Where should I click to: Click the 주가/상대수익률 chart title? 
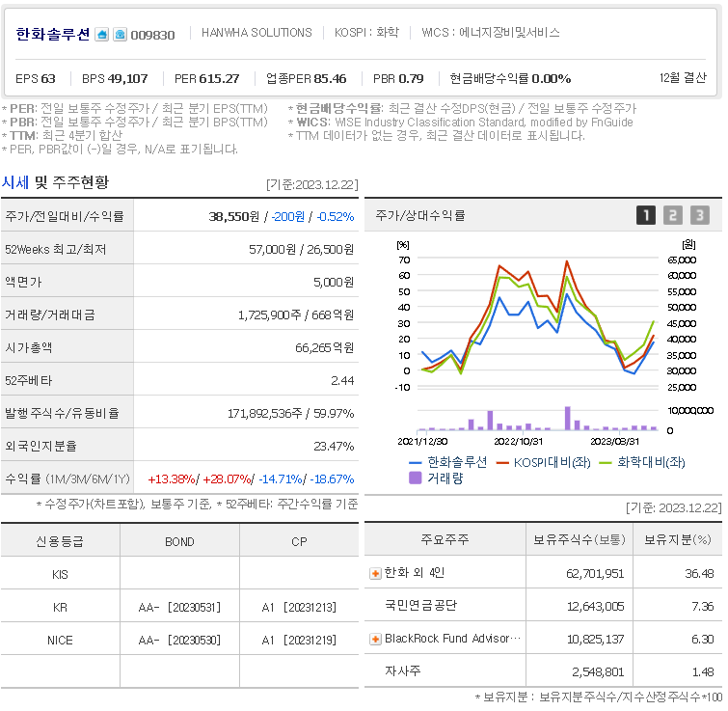click(420, 215)
